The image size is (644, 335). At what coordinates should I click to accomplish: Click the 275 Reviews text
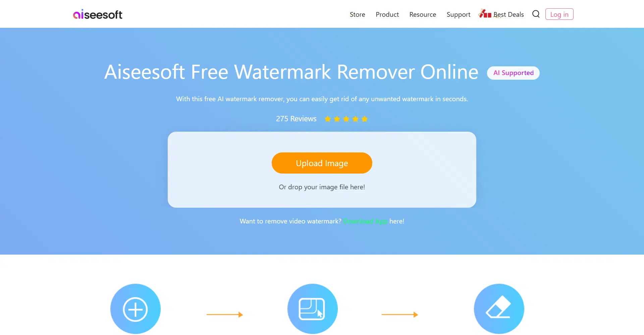point(296,119)
